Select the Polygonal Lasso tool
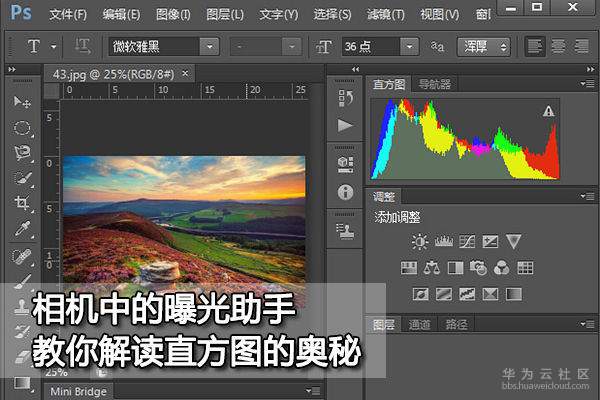 (x=22, y=153)
